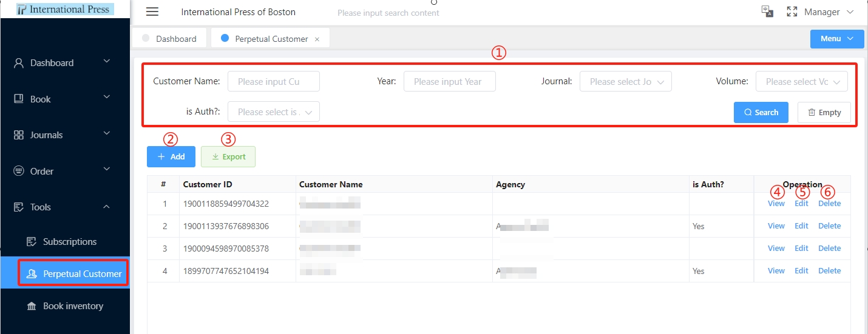This screenshot has height=334, width=868.
Task: Edit customer 1899707747652104194
Action: click(x=801, y=271)
